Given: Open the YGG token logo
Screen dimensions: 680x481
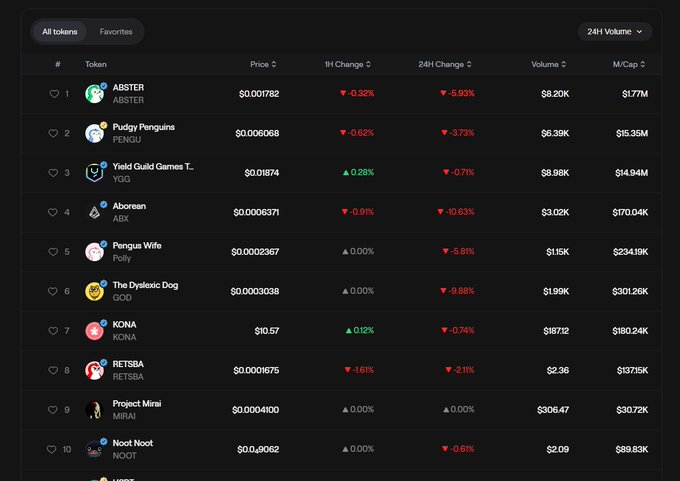Looking at the screenshot, I should coord(94,173).
